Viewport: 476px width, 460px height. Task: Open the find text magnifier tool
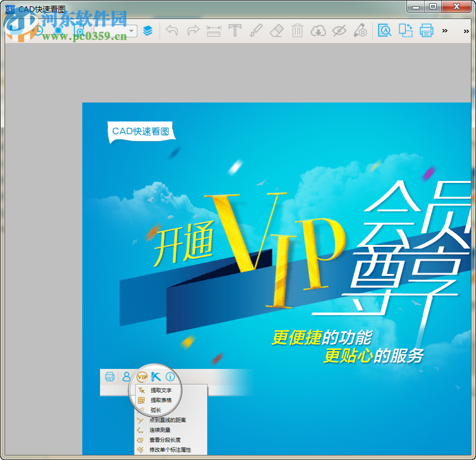(x=384, y=30)
